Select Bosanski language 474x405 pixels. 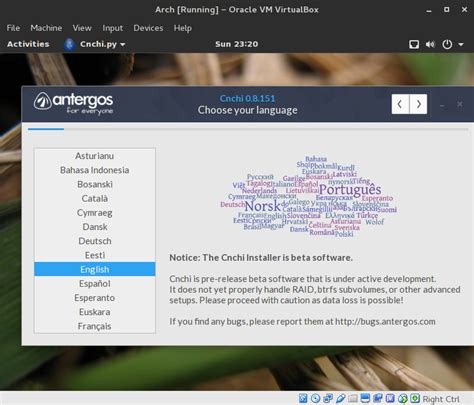click(95, 184)
